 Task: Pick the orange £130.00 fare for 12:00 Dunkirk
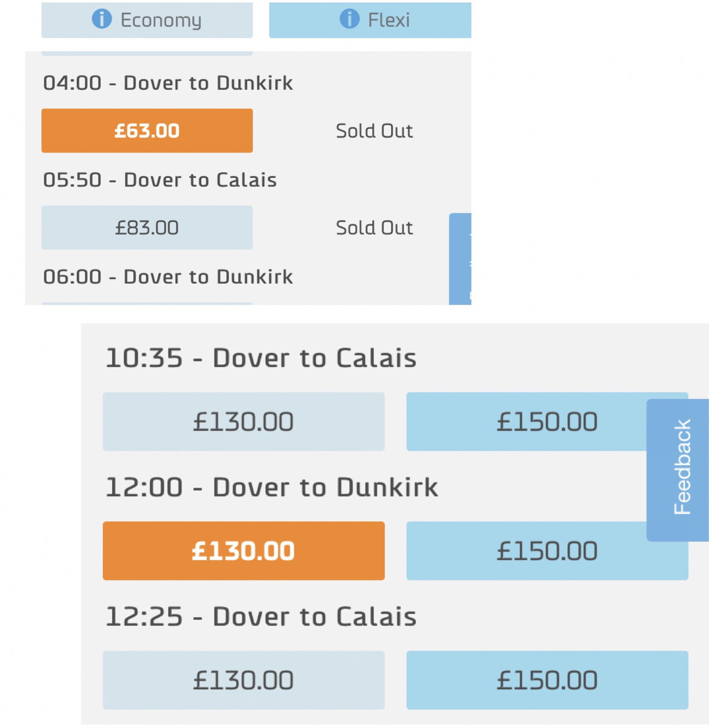point(243,551)
